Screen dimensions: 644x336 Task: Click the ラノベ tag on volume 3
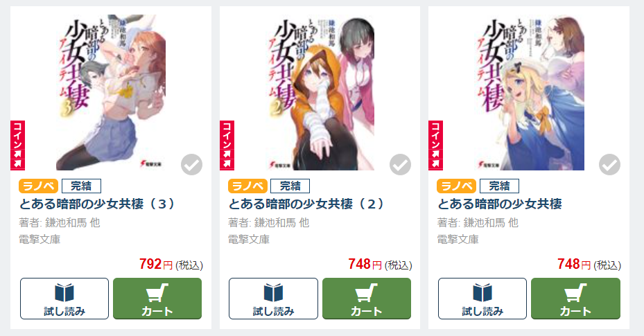click(38, 186)
